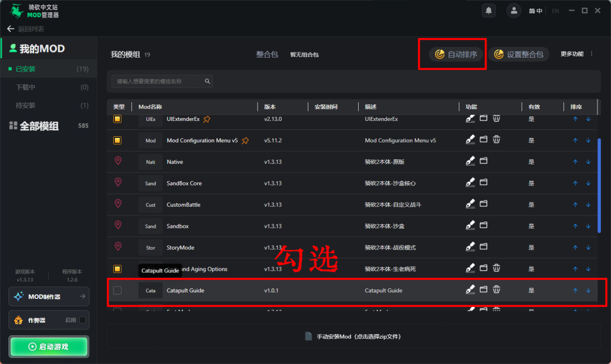The height and width of the screenshot is (364, 611).
Task: Click the trash icon for Catapult Guide
Action: (496, 290)
